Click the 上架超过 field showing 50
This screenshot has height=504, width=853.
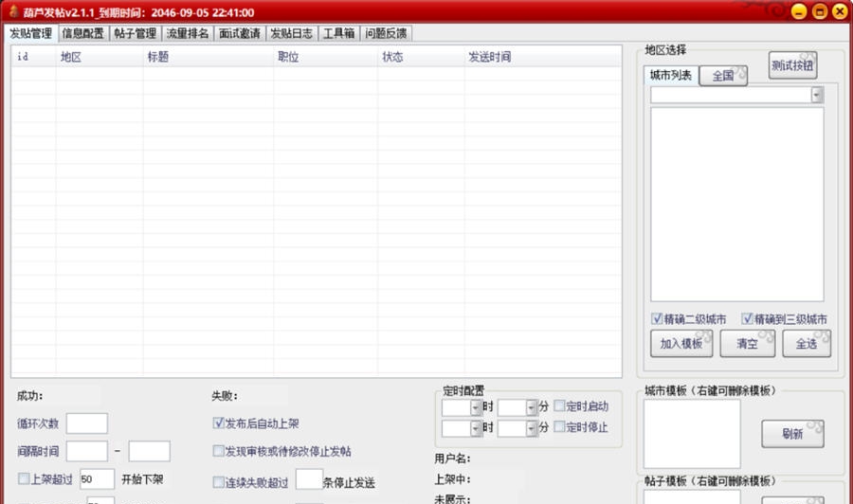97,479
